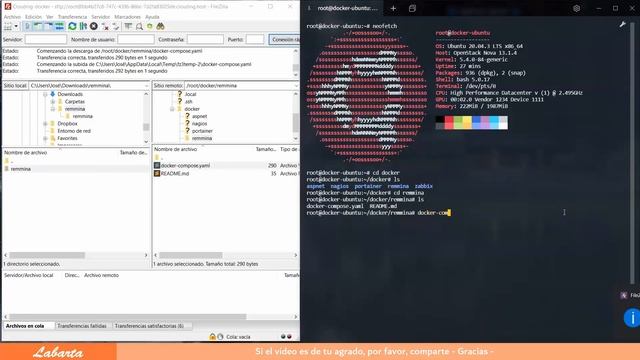Refresh the file and folder lists
This screenshot has height=360, width=640.
pyautogui.click(x=72, y=27)
